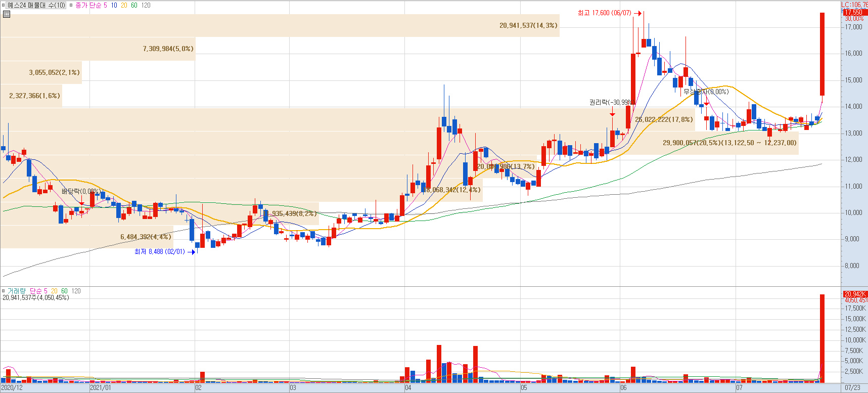This screenshot has width=868, height=393.
Task: Click the 20,941,537주(4,050.45%) volume readout
Action: [x=35, y=298]
